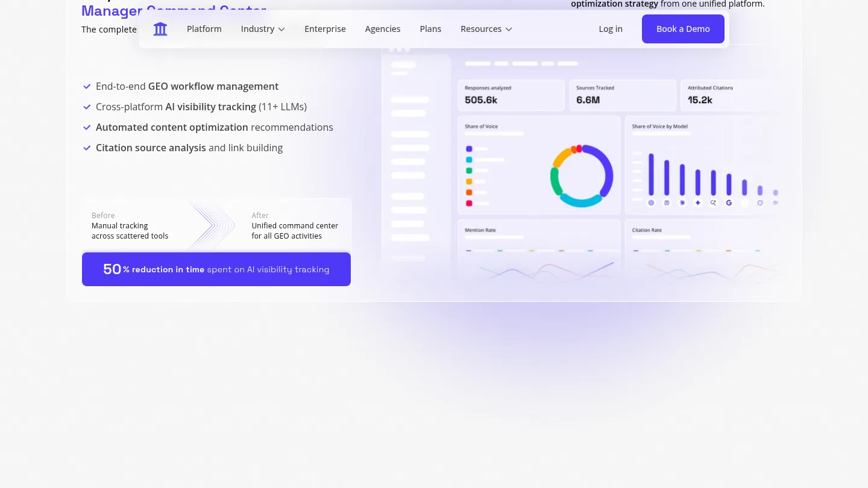The width and height of the screenshot is (868, 488).
Task: Click the Before "Manual tracking" text
Action: 130,231
